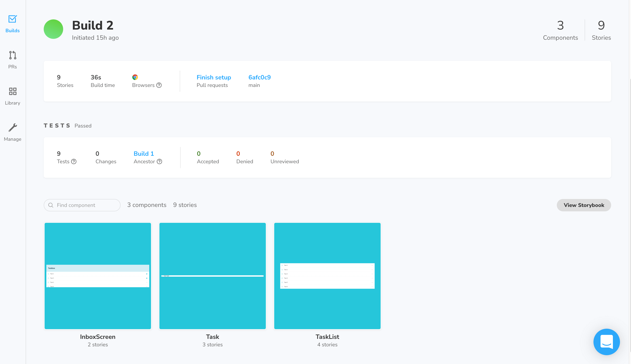Open the Manage wrench icon
Viewport: 631px width, 364px height.
click(13, 128)
